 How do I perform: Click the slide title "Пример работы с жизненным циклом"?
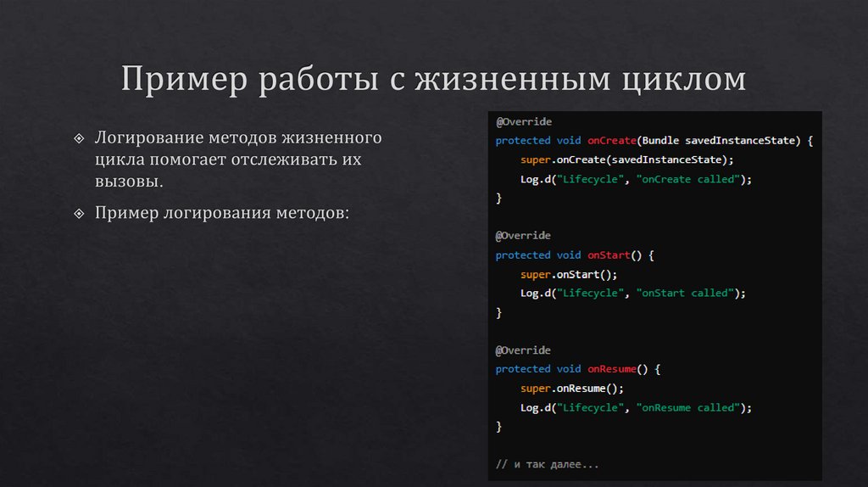click(x=433, y=79)
